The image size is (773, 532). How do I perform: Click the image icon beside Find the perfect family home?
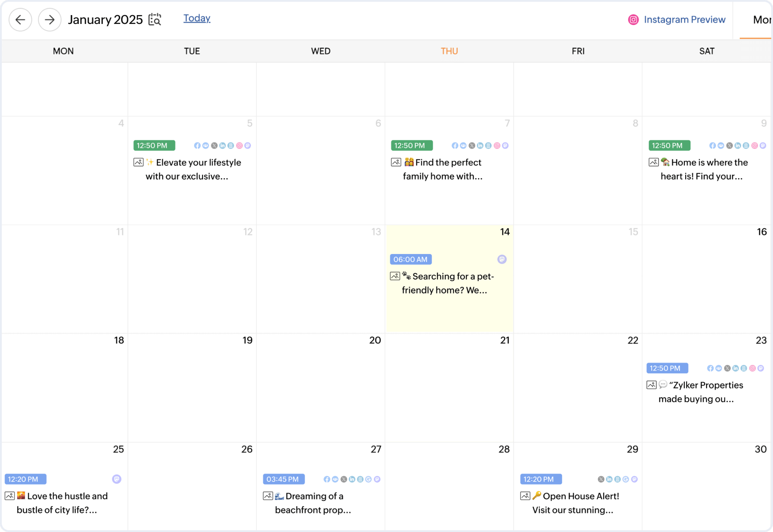click(396, 162)
